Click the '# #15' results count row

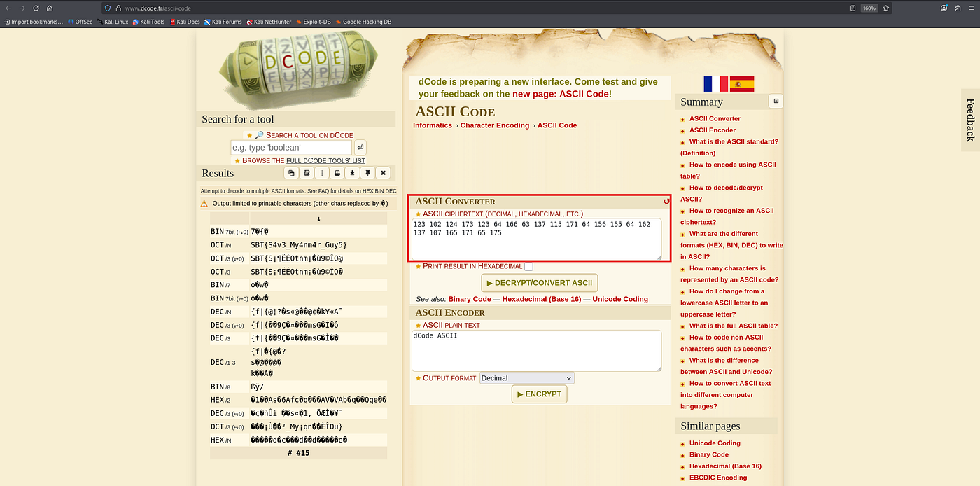tap(298, 453)
